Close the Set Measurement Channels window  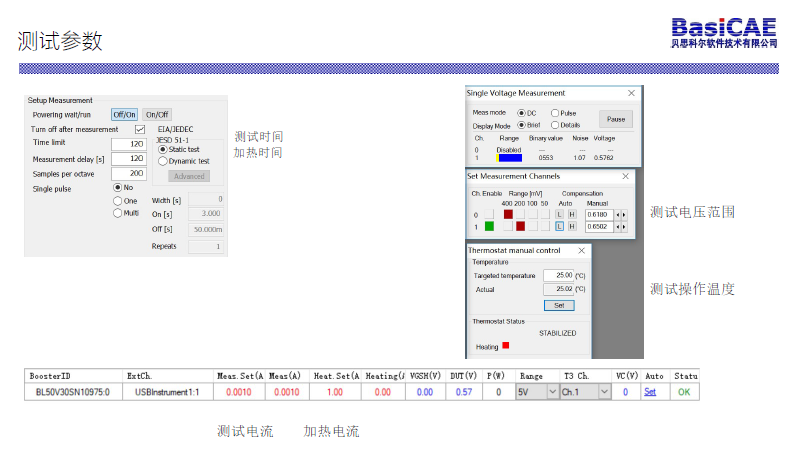(625, 176)
